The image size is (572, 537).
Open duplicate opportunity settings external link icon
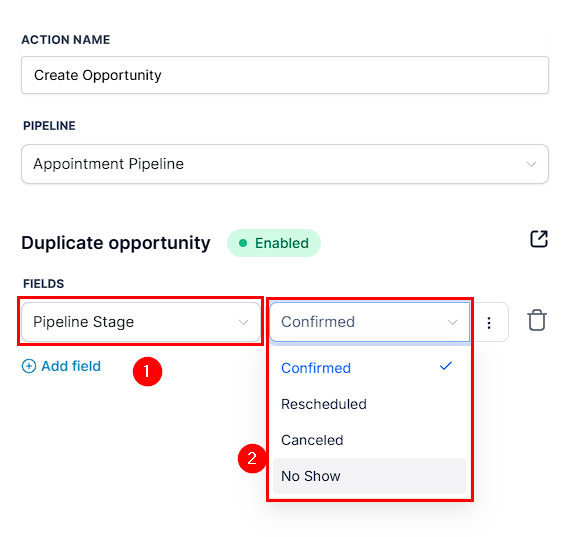pyautogui.click(x=538, y=239)
